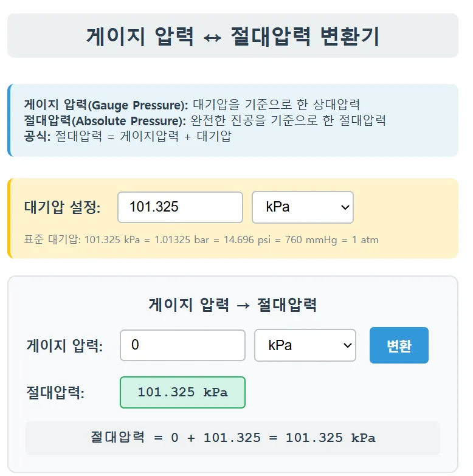473x476 pixels.
Task: Click the 변환 button
Action: pyautogui.click(x=399, y=345)
